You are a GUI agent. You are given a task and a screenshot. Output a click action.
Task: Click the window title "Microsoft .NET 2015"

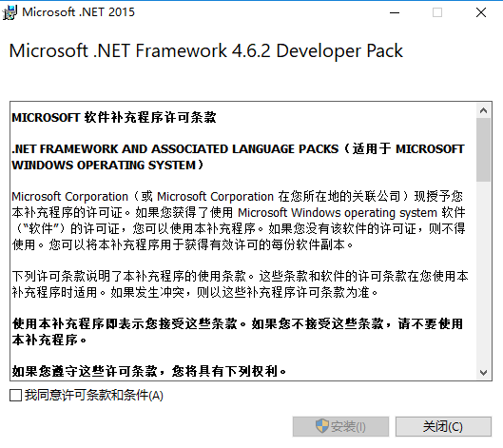pyautogui.click(x=78, y=12)
